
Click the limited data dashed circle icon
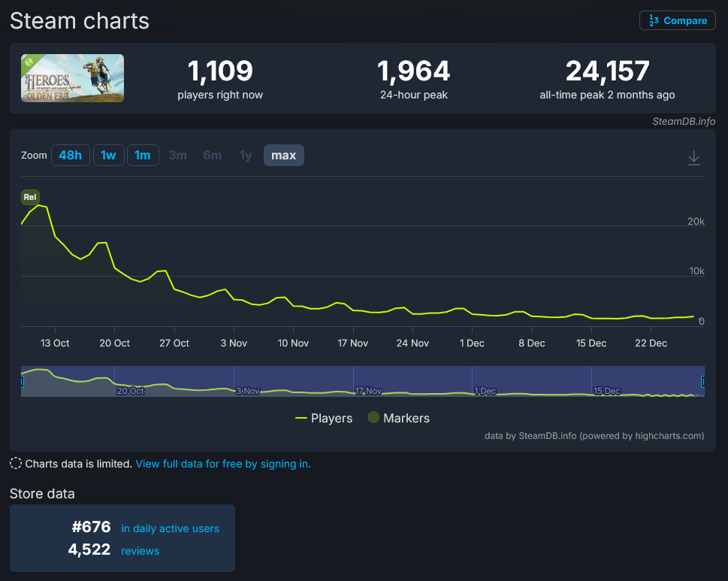pyautogui.click(x=16, y=464)
